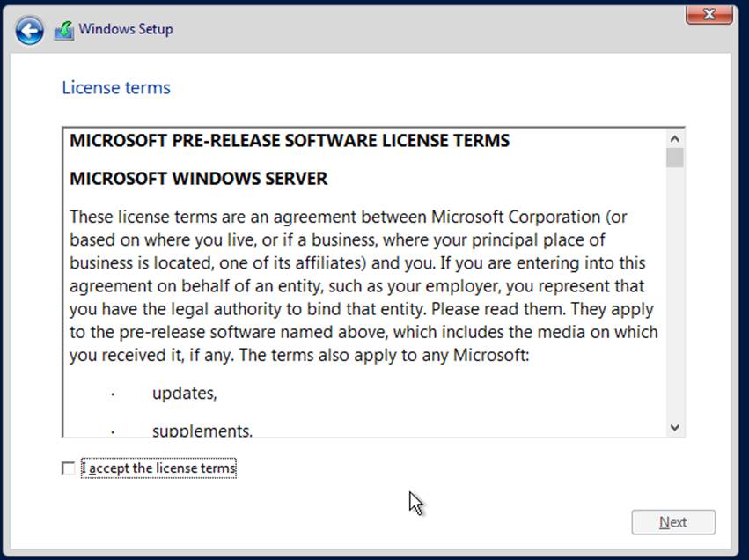The height and width of the screenshot is (560, 749).
Task: Click the back navigation arrow
Action: point(29,29)
